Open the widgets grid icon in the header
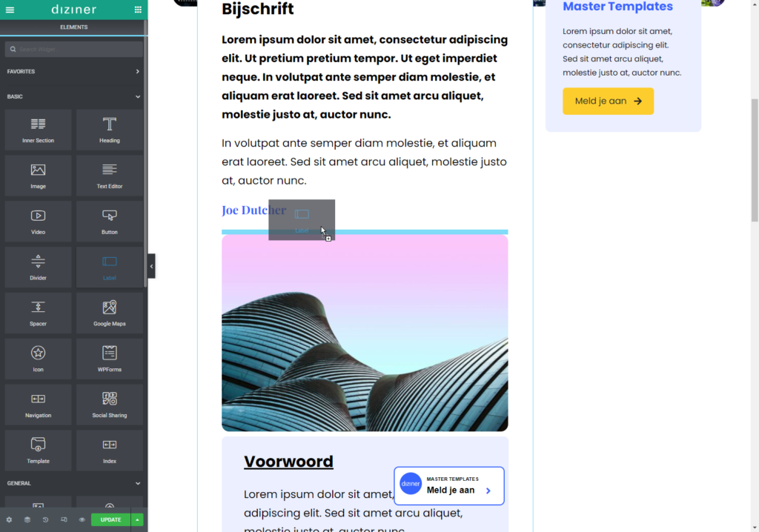The width and height of the screenshot is (759, 532). (138, 10)
